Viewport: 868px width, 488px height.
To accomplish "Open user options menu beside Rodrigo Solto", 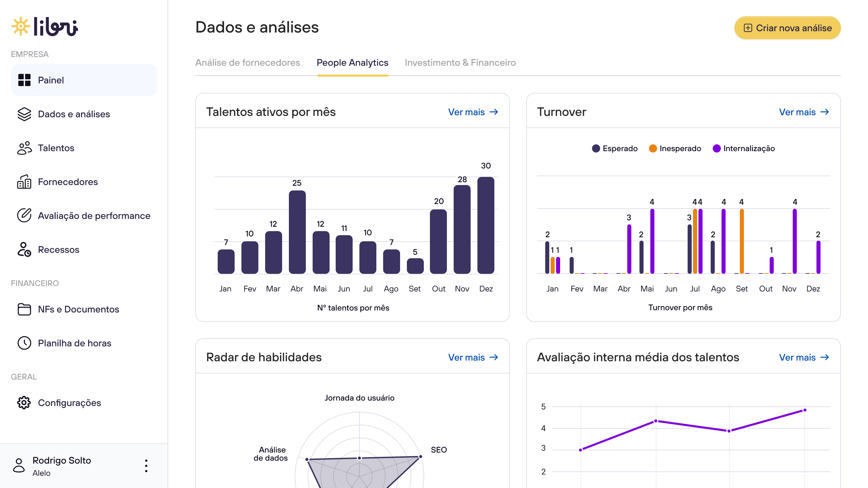I will pyautogui.click(x=146, y=466).
